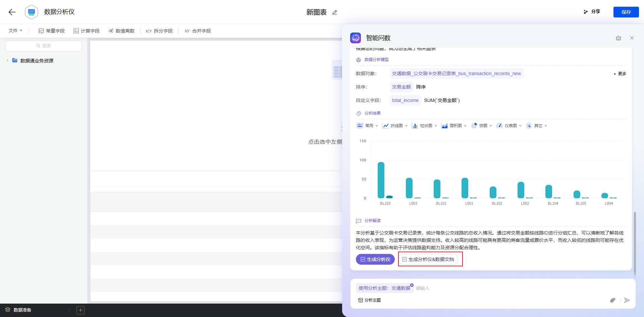Screen dimensions: 644x317
Task: Open the 文件 menu
Action: (15, 31)
